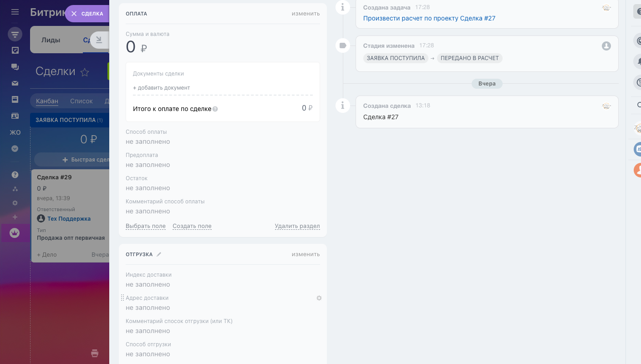Open the hamburger main menu
The width and height of the screenshot is (641, 364).
[x=15, y=12]
